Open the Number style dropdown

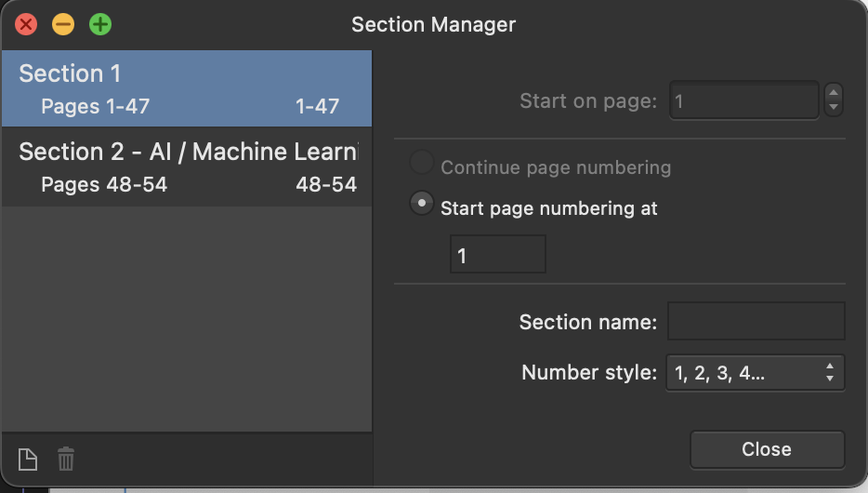(755, 373)
